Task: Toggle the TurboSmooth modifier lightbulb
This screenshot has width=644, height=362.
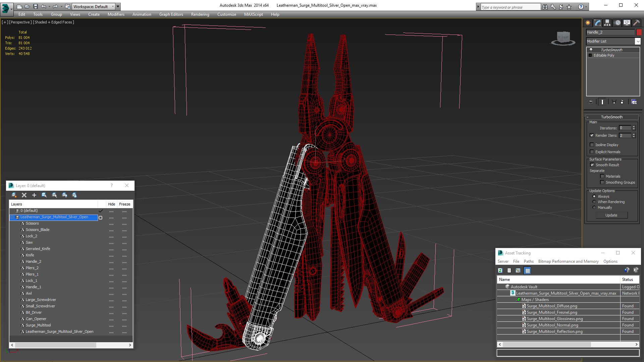Action: click(x=591, y=50)
